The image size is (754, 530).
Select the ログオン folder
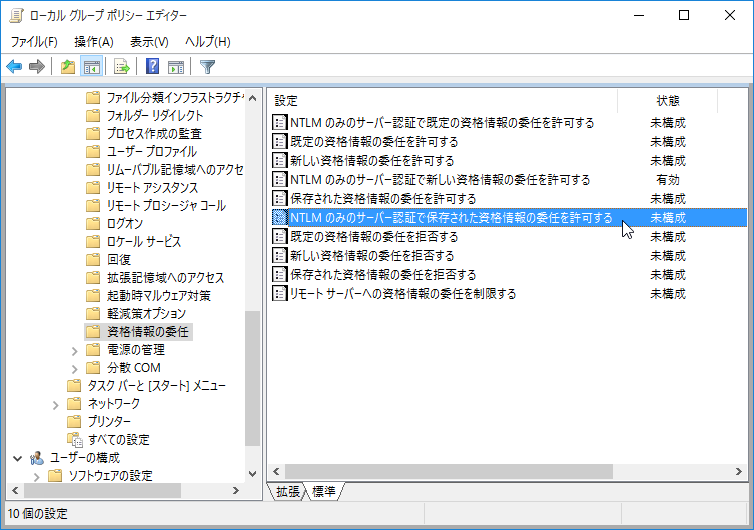click(x=114, y=224)
